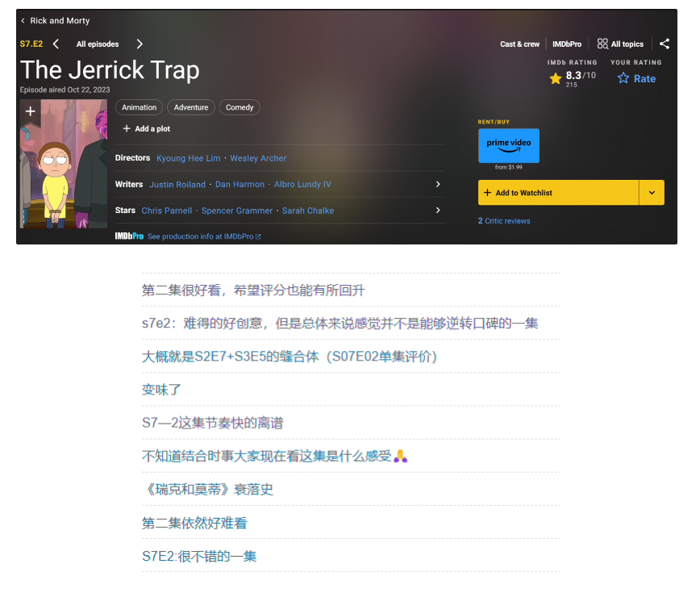Open star Spencer Grammer's page
This screenshot has width=700, height=593.
tap(236, 211)
